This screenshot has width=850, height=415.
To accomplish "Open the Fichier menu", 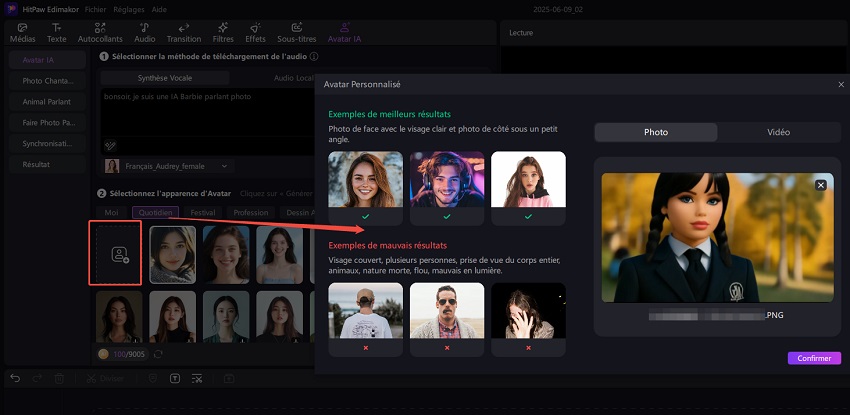I will tap(95, 9).
